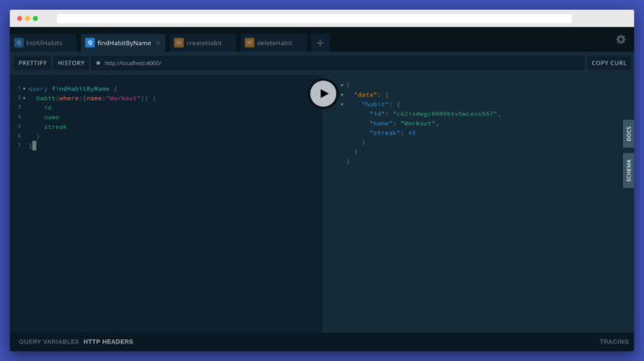Run the query with the play button
The image size is (644, 361).
(323, 94)
